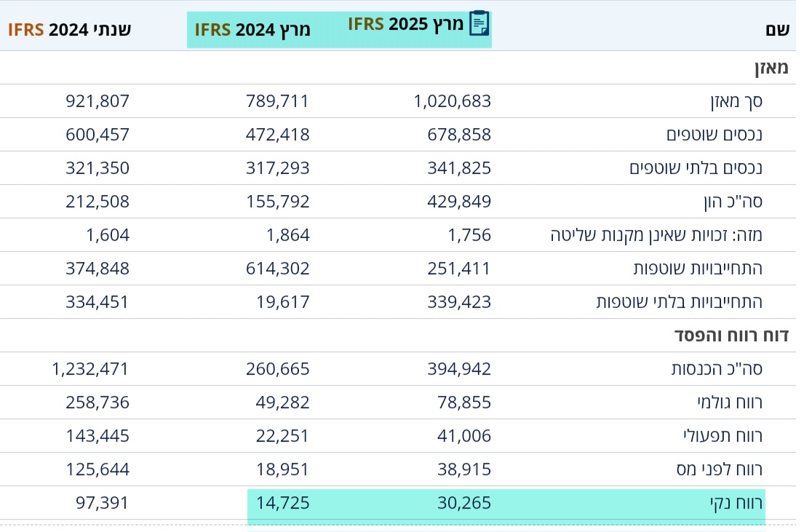Click the 22,251 operating profit cell
Viewport: 812px width, 532px height.
point(282,436)
